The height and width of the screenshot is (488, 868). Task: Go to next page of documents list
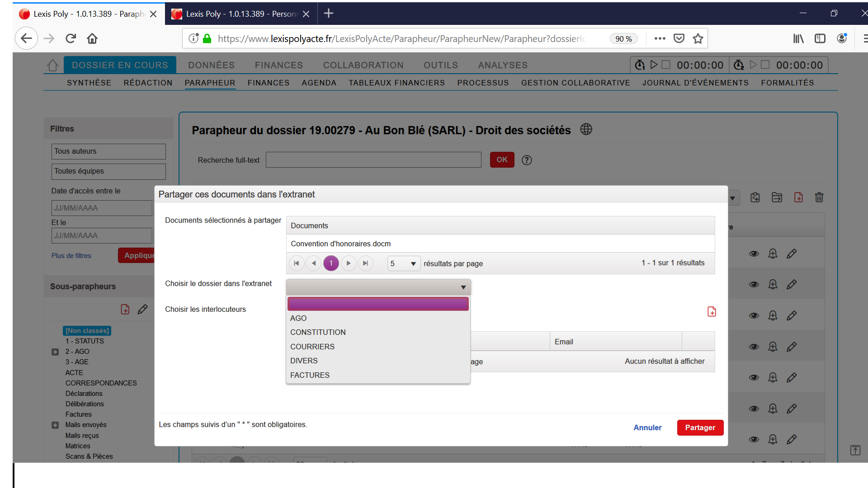(x=349, y=263)
